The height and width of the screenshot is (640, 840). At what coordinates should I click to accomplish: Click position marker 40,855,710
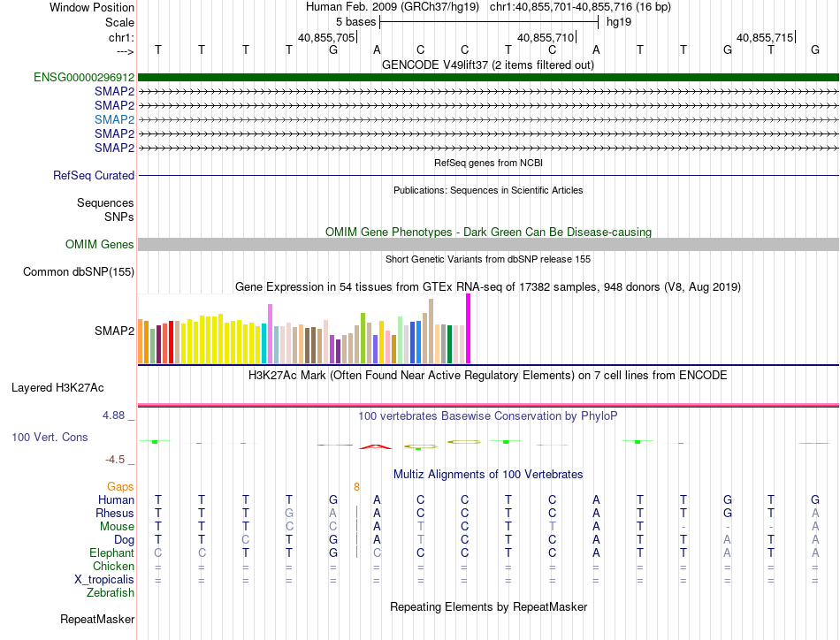click(x=546, y=37)
